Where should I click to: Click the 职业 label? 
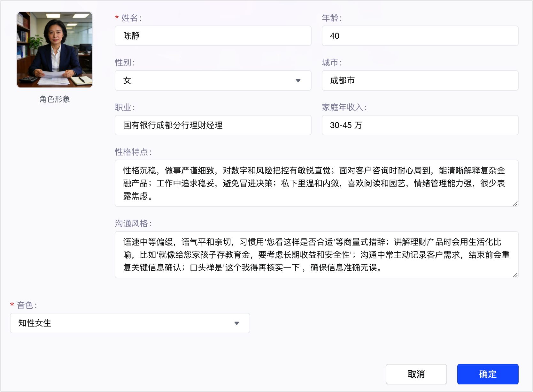[125, 107]
